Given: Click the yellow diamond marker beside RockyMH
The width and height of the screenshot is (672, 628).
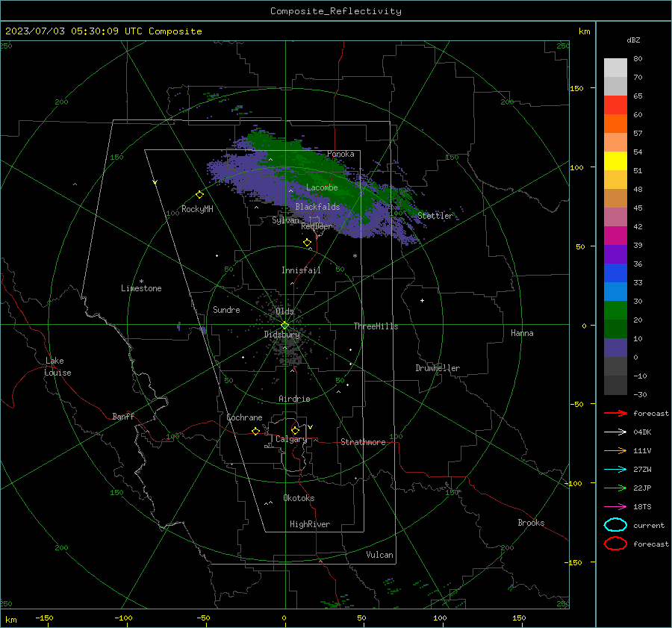Looking at the screenshot, I should pyautogui.click(x=199, y=195).
